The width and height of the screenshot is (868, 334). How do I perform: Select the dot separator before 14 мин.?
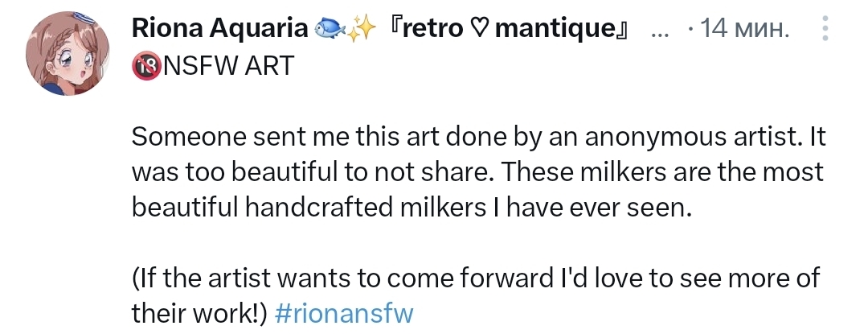(x=690, y=29)
